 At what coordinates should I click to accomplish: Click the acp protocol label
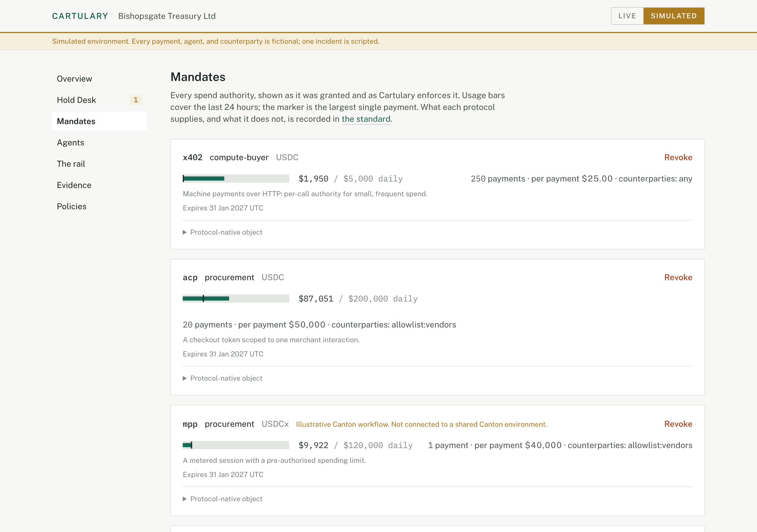click(190, 278)
